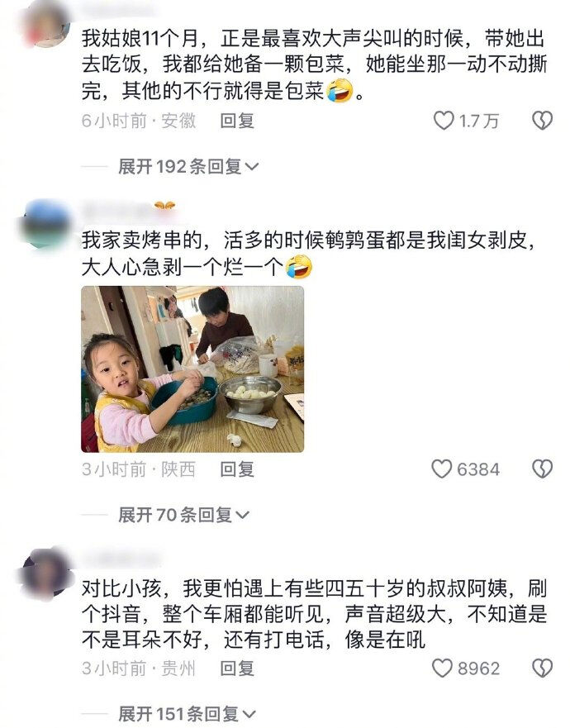Image resolution: width=570 pixels, height=728 pixels.
Task: Expand 展开192条回复 replies
Action: pyautogui.click(x=188, y=166)
